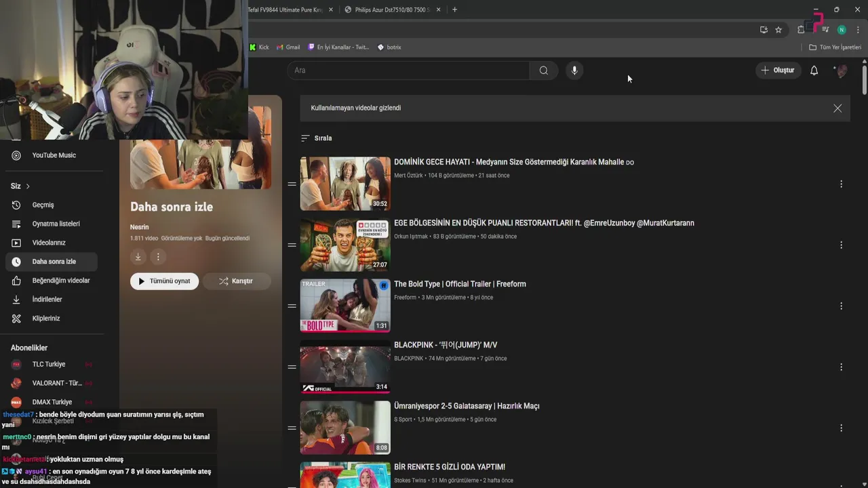Open The Bold Type trailer thumbnail
The image size is (868, 488).
(x=345, y=306)
